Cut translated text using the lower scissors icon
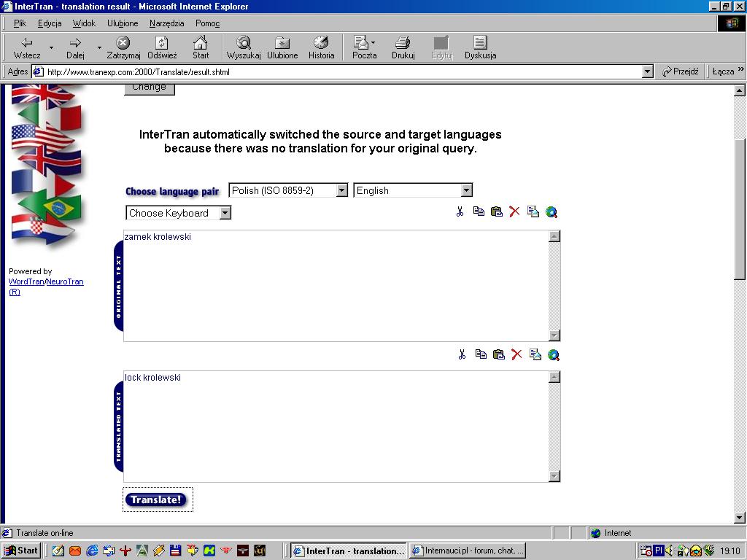This screenshot has width=747, height=560. 462,354
